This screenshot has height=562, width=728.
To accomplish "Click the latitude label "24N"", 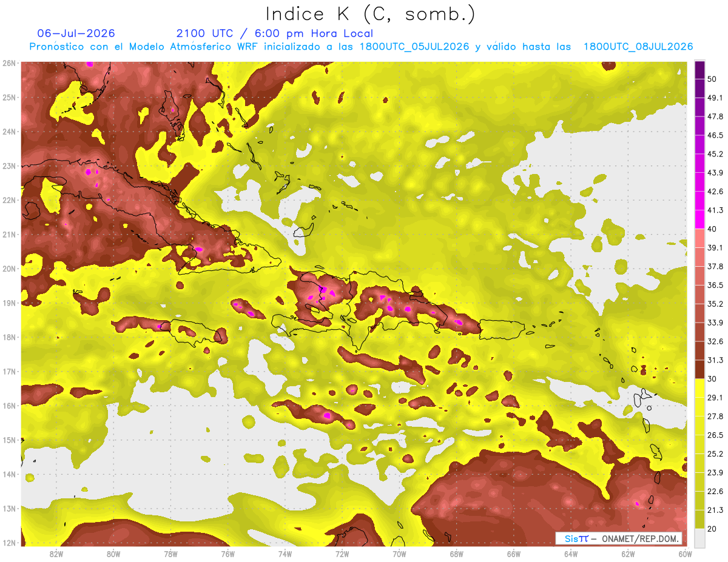I will pyautogui.click(x=9, y=132).
